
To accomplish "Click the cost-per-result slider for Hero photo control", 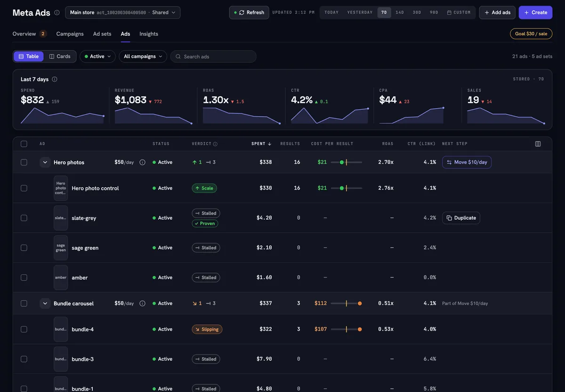I will [347, 188].
